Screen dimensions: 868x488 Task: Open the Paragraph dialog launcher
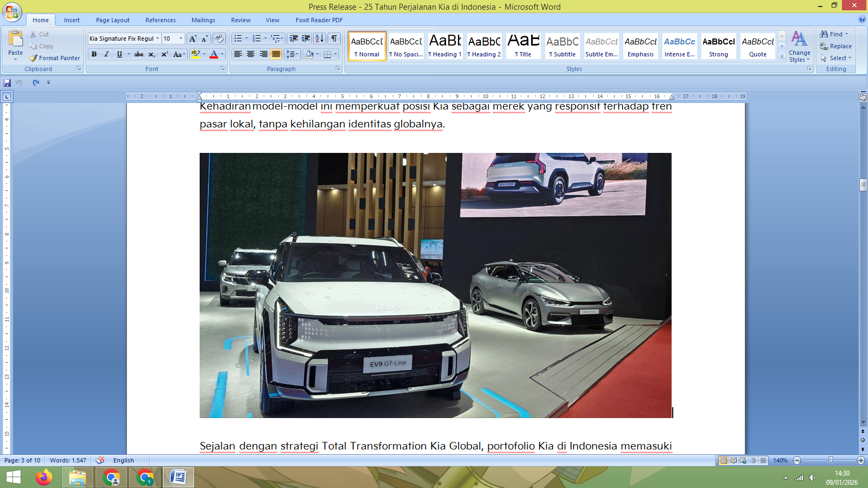point(337,69)
